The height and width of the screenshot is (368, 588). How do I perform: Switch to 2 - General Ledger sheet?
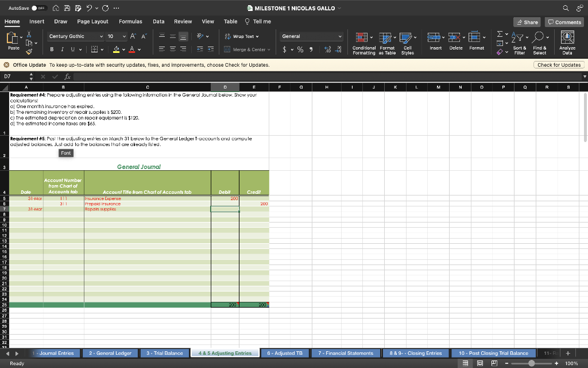[x=110, y=353]
